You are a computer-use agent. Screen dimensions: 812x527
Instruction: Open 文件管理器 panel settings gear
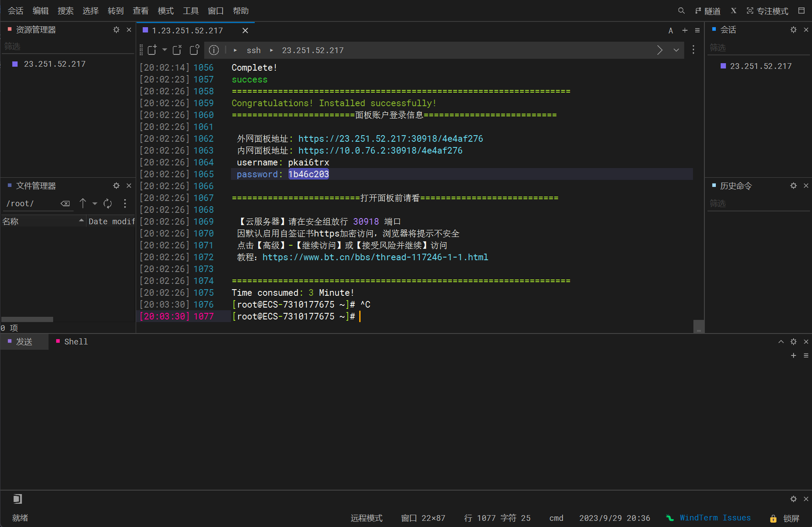click(x=116, y=186)
